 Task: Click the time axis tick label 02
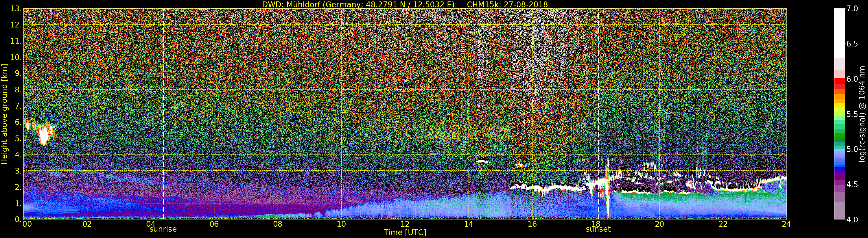pos(87,224)
